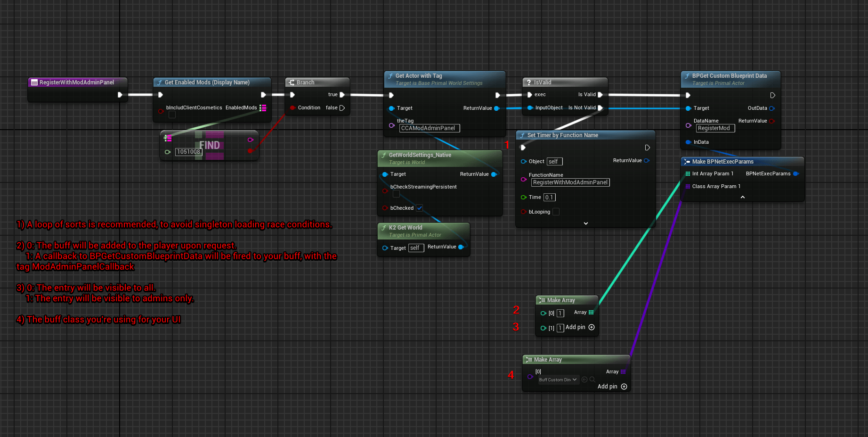Click the f icon on Get Actor with Tag
868x437 pixels.
pyautogui.click(x=390, y=76)
